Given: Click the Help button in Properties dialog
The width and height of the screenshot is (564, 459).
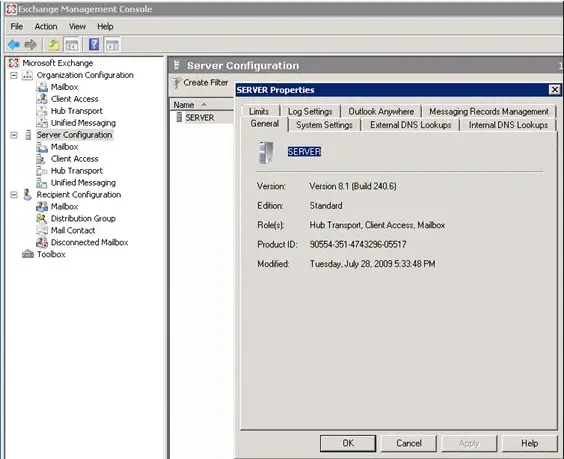Looking at the screenshot, I should [529, 443].
